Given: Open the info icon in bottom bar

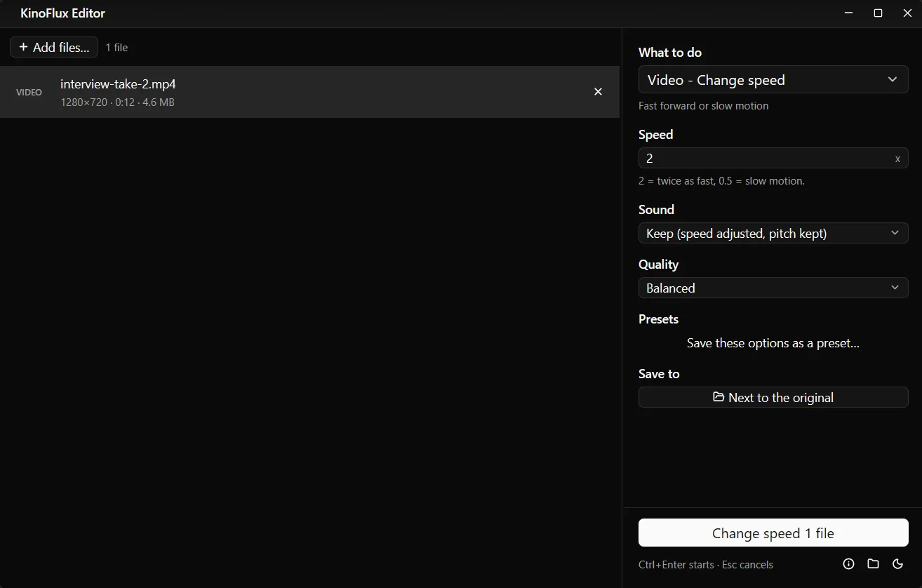Looking at the screenshot, I should tap(848, 564).
